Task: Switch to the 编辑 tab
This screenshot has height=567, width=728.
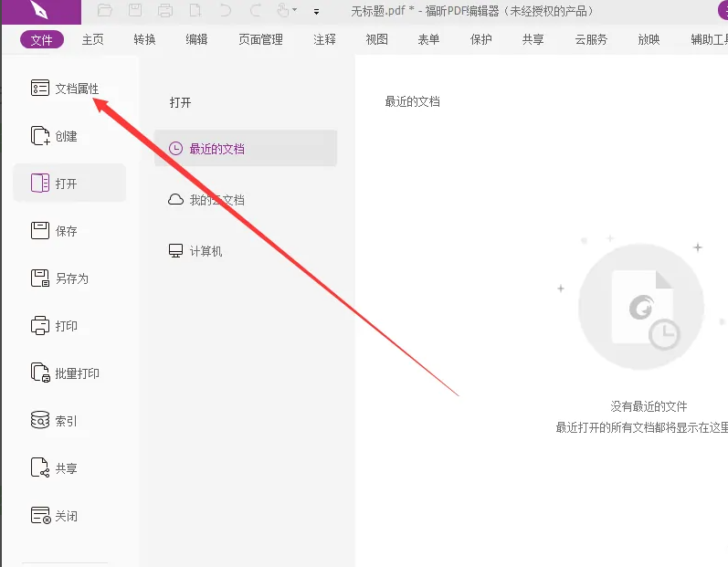Action: (196, 40)
